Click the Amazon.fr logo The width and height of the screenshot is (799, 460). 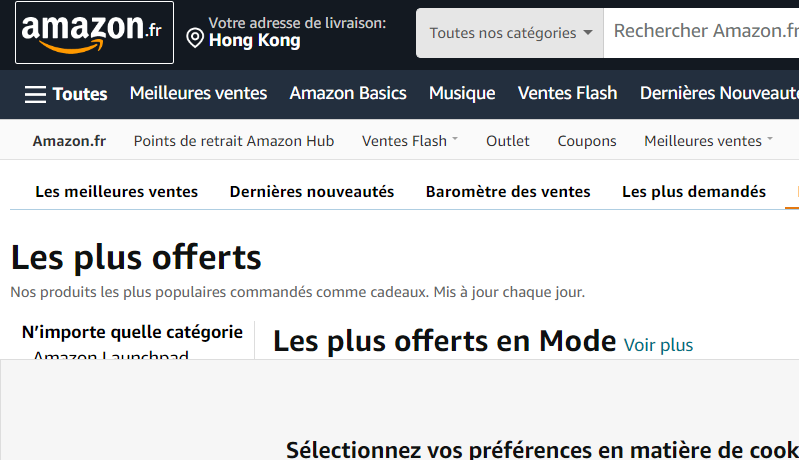(x=94, y=32)
